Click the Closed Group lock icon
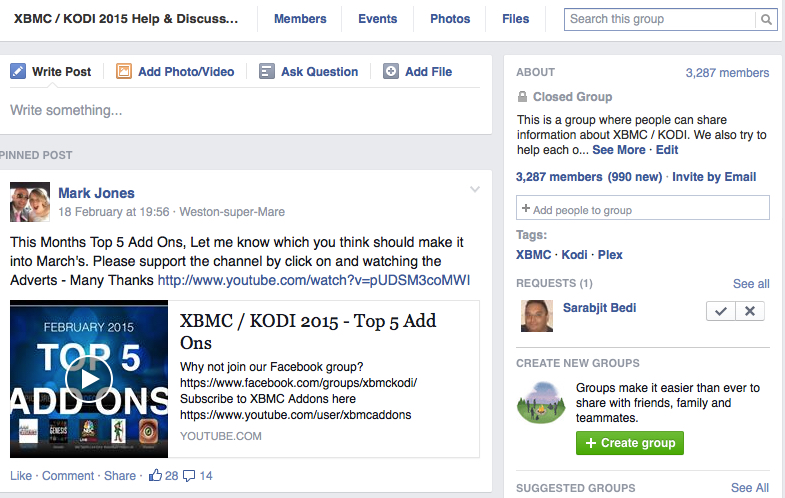This screenshot has height=498, width=785. pos(522,97)
